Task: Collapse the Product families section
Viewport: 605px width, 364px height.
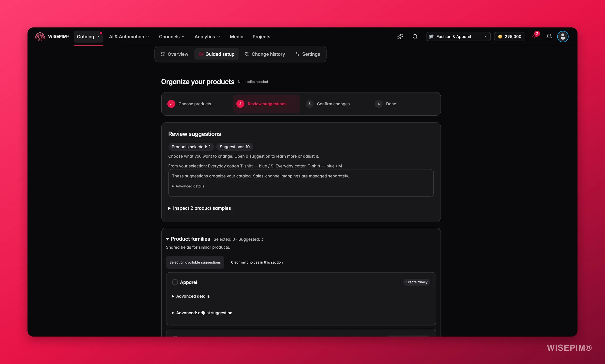Action: point(188,239)
